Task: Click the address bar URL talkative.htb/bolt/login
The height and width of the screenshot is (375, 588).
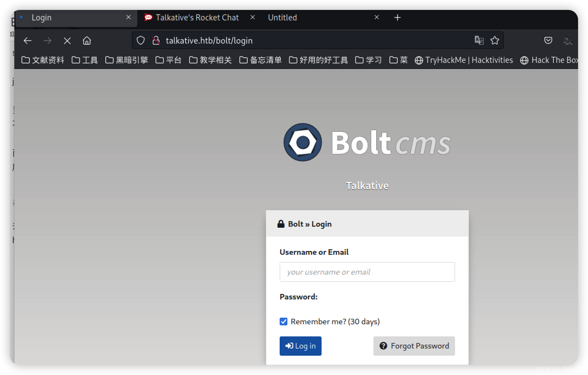Action: 209,41
